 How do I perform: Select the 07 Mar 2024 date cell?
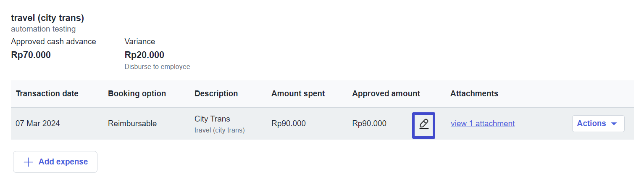point(38,124)
